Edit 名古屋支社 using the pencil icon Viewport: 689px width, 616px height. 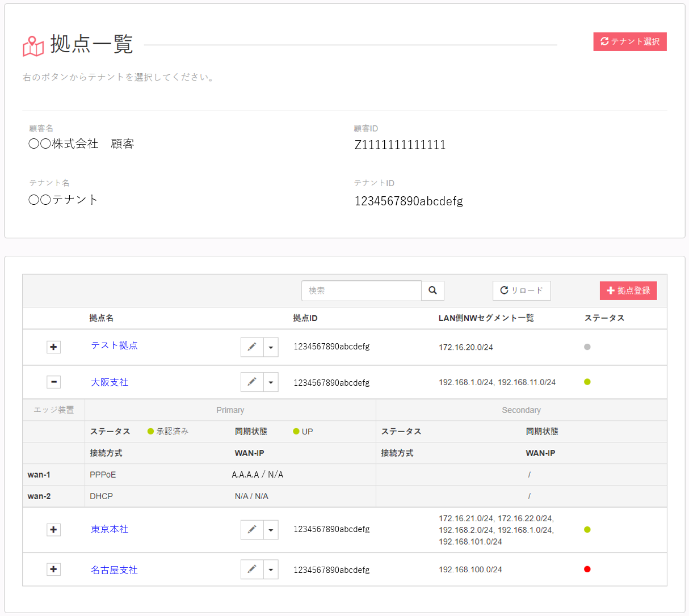point(252,569)
